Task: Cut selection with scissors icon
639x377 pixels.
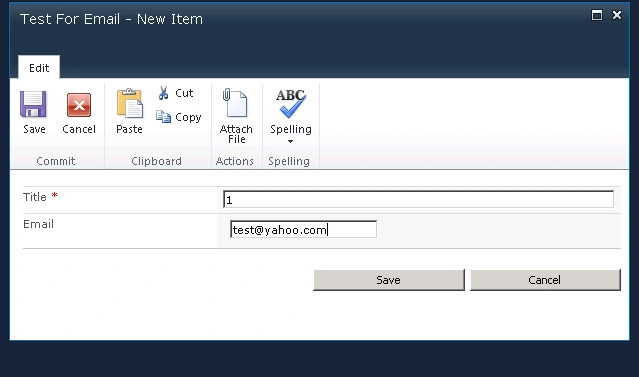Action: (163, 93)
